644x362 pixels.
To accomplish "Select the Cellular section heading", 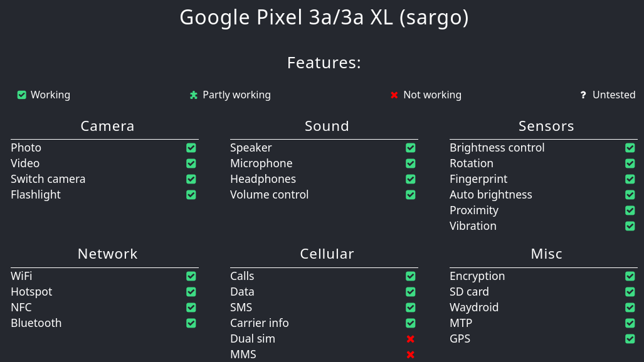I will (327, 254).
